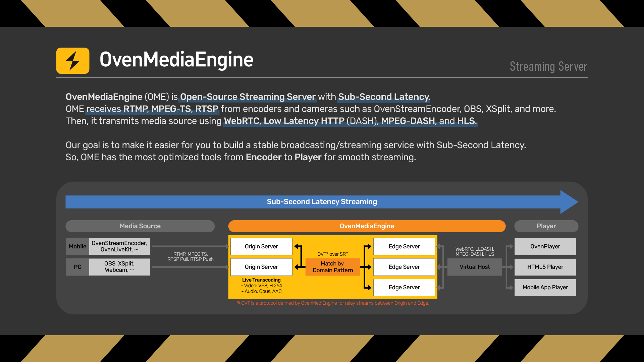Click the HTML5 Player box

pos(545,267)
